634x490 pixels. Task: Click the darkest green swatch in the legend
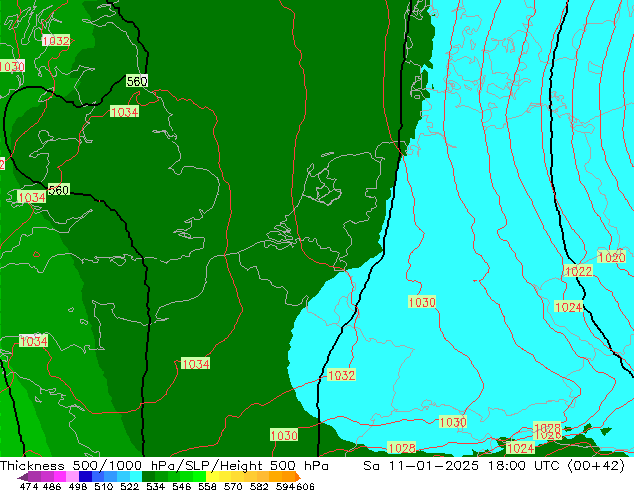pos(148,477)
